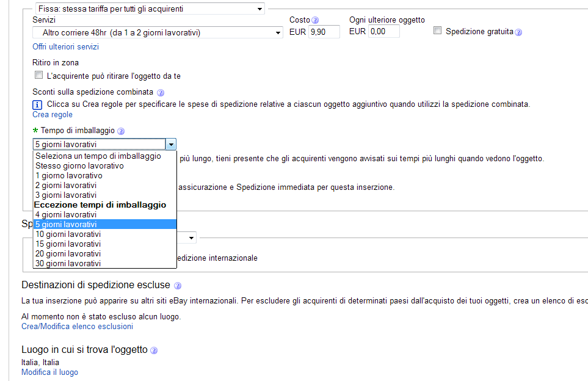
Task: Open help icon for Luogo in cui si trova l'oggetto
Action: coord(154,350)
